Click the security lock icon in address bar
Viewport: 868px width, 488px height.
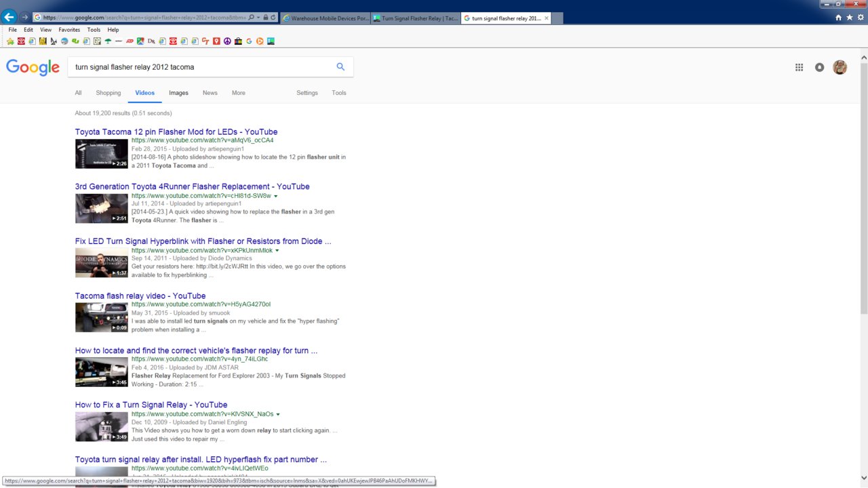tap(266, 17)
